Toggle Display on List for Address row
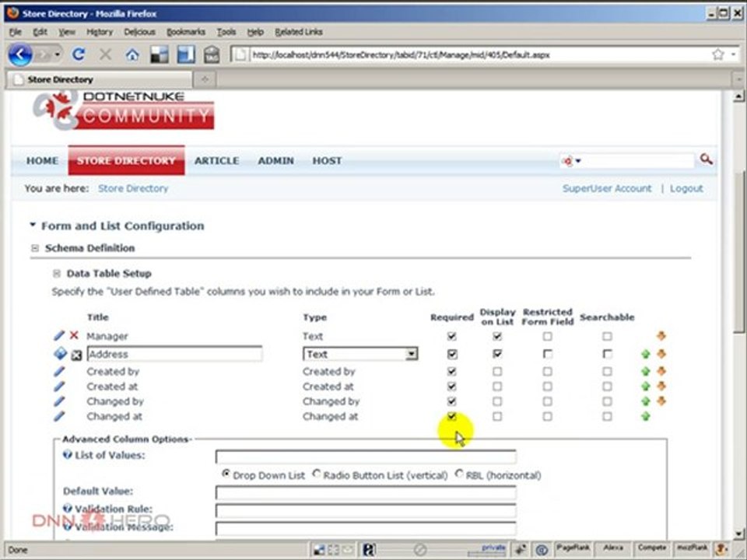Image resolution: width=747 pixels, height=560 pixels. point(497,354)
